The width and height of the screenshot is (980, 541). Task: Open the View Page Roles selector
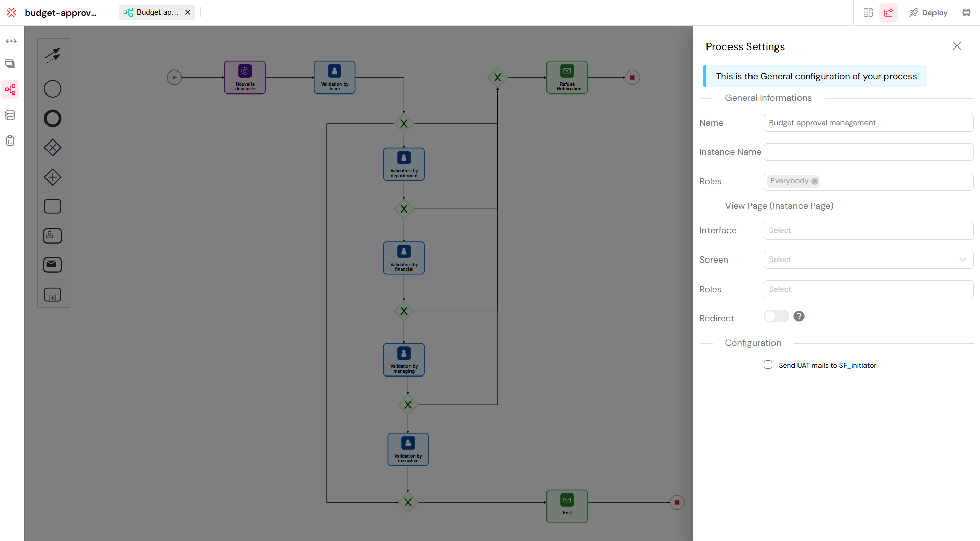point(868,289)
